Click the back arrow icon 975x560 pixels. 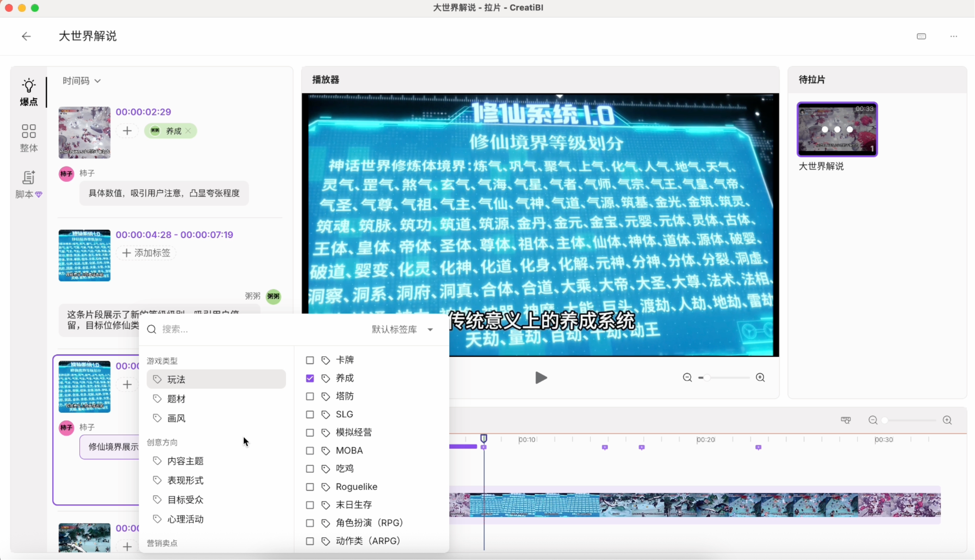[x=26, y=36]
